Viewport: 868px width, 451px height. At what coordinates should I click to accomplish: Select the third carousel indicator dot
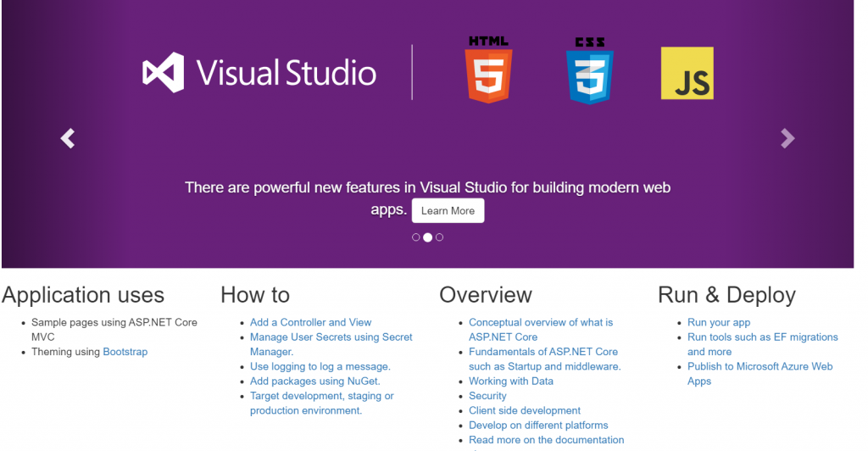[x=440, y=237]
